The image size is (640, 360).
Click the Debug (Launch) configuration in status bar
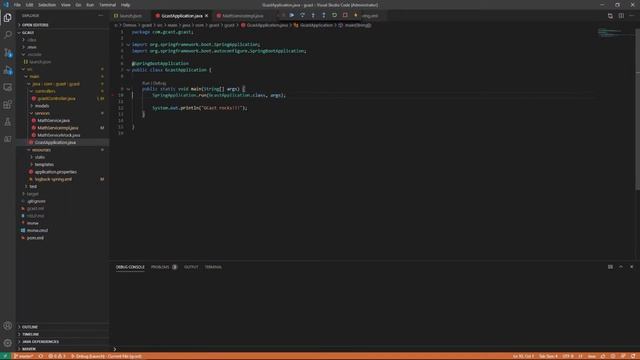coord(107,356)
